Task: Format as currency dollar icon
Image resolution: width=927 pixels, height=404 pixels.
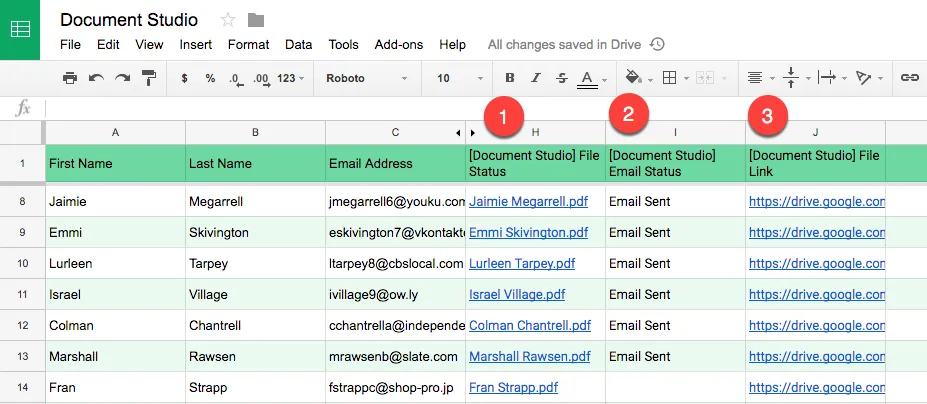Action: click(x=184, y=78)
